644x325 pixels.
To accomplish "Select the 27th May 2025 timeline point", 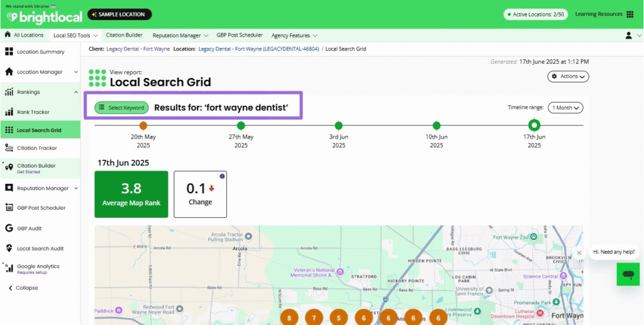I will coord(241,125).
